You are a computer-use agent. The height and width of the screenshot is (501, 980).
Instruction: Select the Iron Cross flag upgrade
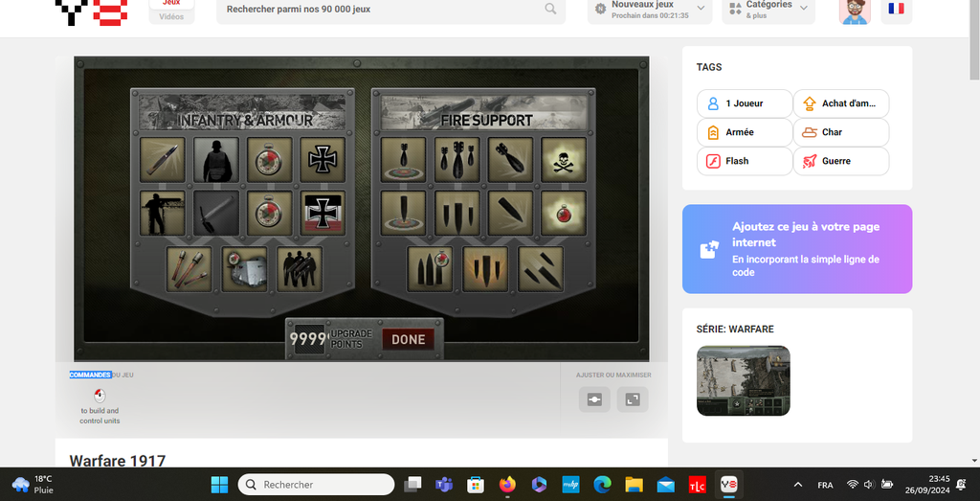[322, 213]
